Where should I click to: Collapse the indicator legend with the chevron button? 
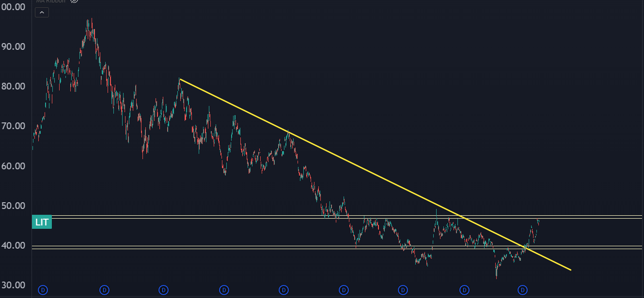pos(42,13)
